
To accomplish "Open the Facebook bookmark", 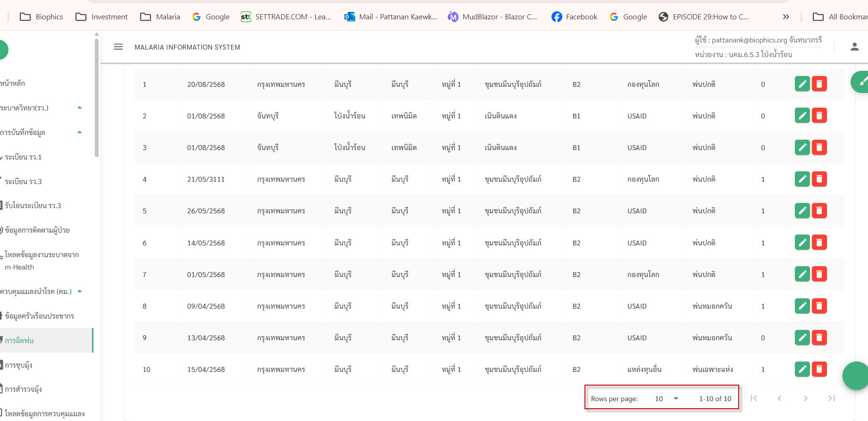I will [x=574, y=17].
